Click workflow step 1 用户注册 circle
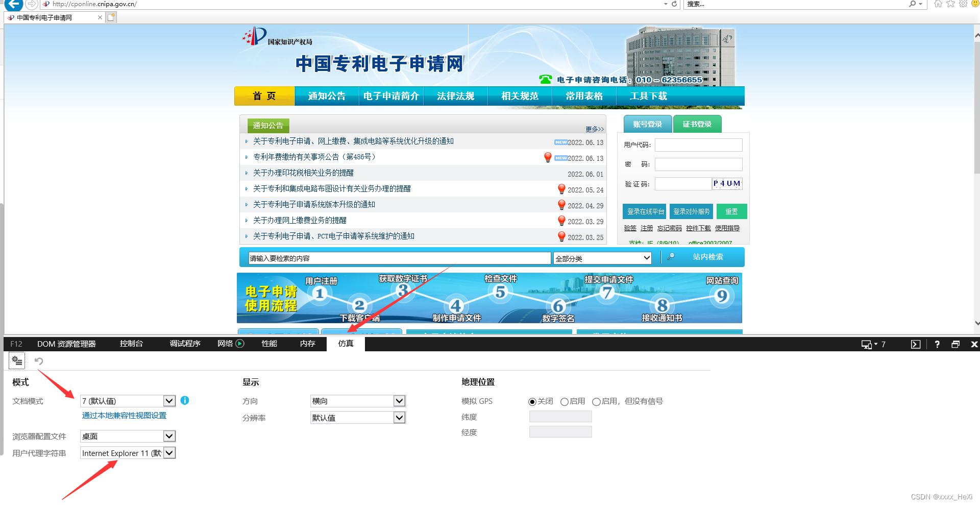 coord(320,294)
